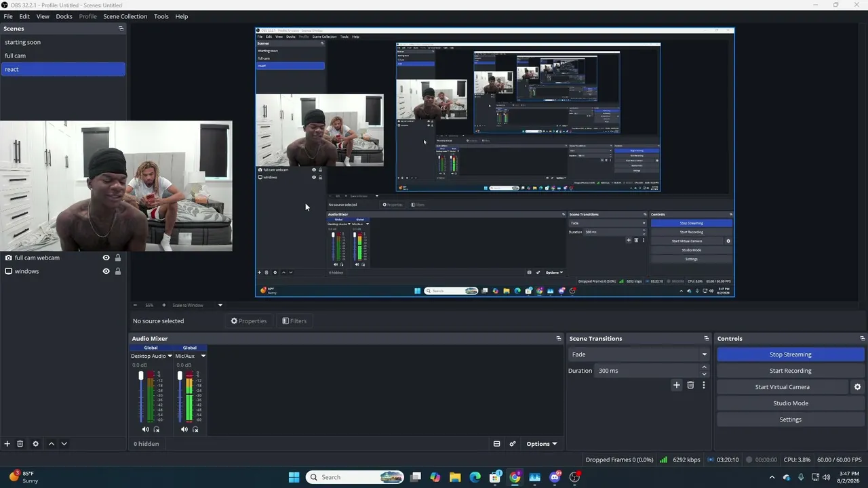The image size is (868, 488).
Task: Toggle visibility of full cam webcam source
Action: coord(106,258)
